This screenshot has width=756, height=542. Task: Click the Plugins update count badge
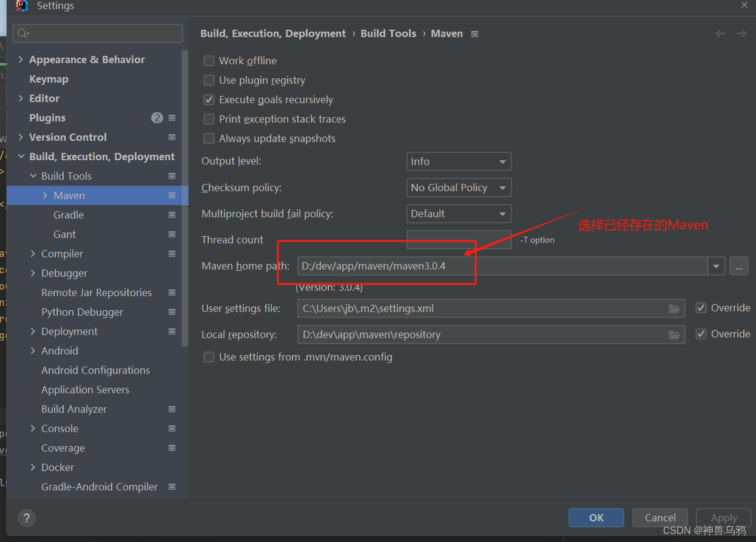coord(157,118)
